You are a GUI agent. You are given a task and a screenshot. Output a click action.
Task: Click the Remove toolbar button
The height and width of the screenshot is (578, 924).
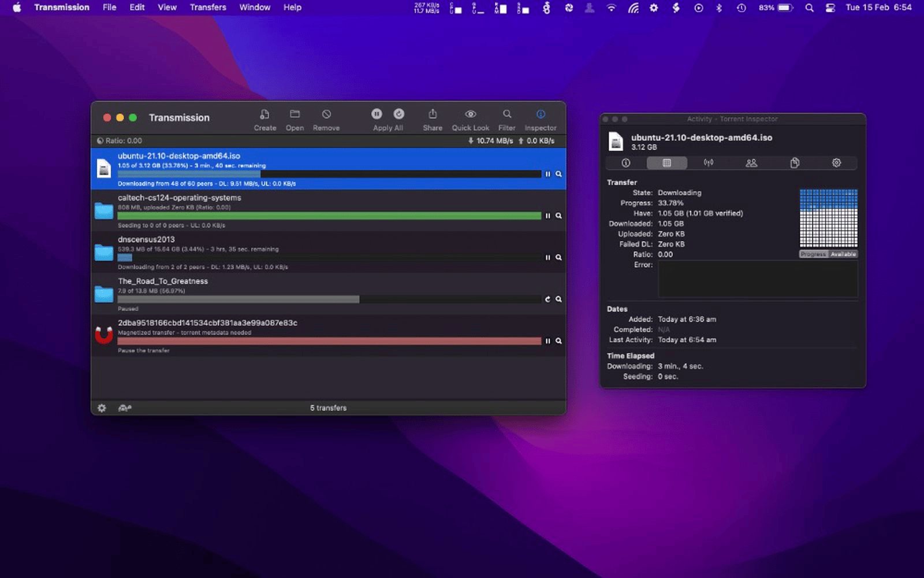[x=326, y=118]
